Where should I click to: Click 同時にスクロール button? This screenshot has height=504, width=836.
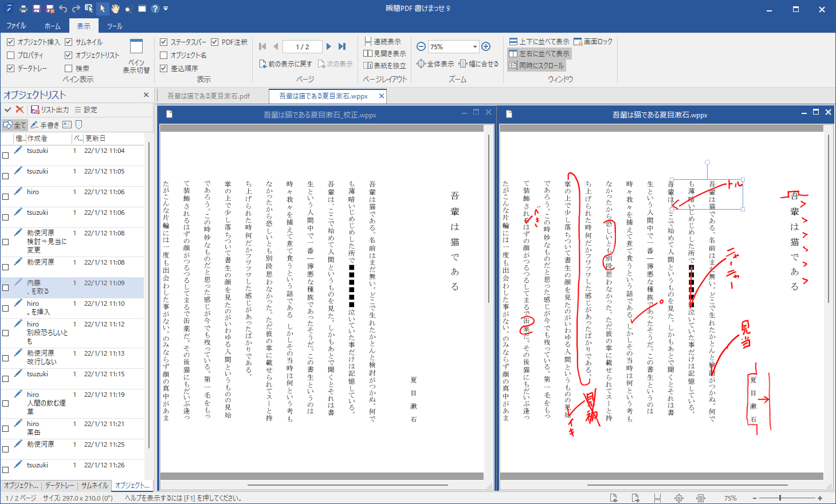[x=536, y=65]
